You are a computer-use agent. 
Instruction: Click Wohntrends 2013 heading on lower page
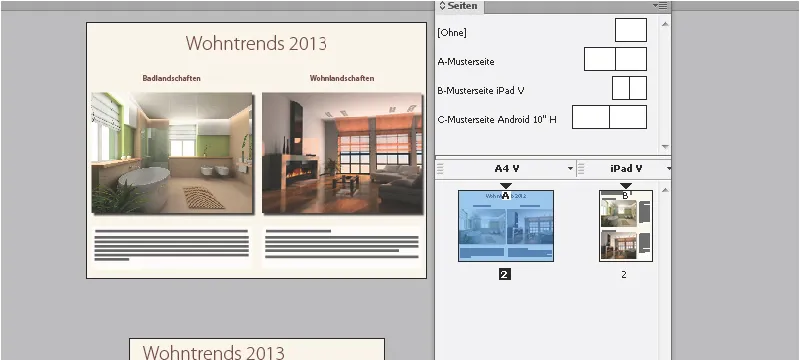pos(213,352)
